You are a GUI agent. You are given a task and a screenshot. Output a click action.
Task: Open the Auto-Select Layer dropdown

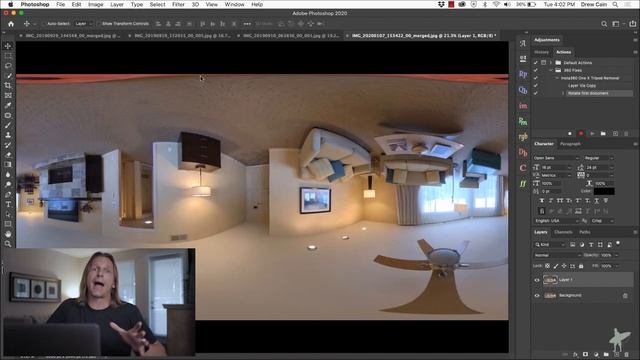84,24
